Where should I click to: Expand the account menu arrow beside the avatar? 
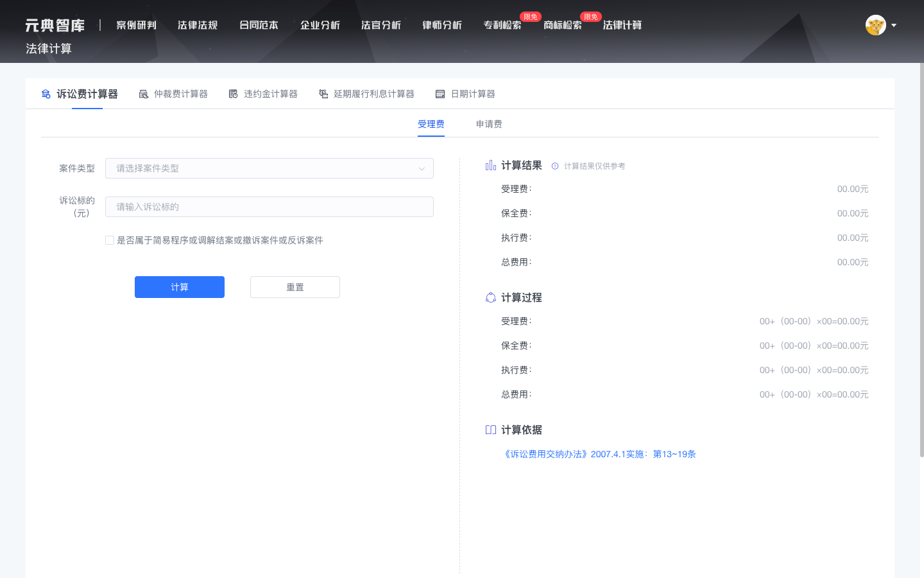click(894, 25)
